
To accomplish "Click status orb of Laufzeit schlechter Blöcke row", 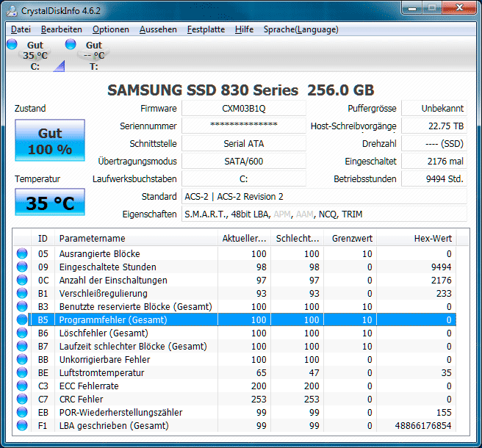I will (x=22, y=346).
